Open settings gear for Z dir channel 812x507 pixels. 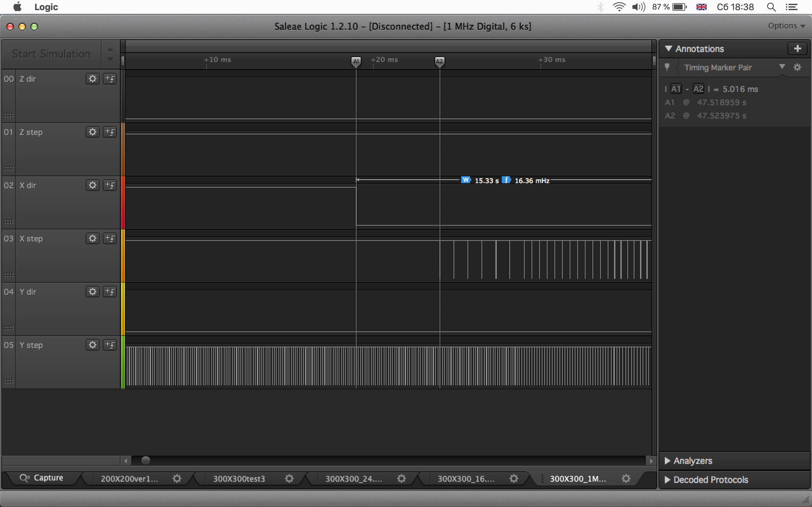point(92,79)
